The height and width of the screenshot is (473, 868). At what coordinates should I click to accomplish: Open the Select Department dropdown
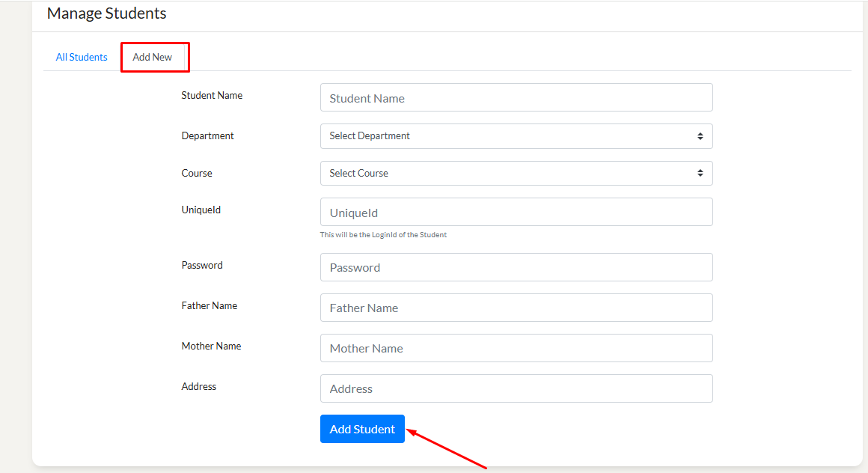point(516,136)
